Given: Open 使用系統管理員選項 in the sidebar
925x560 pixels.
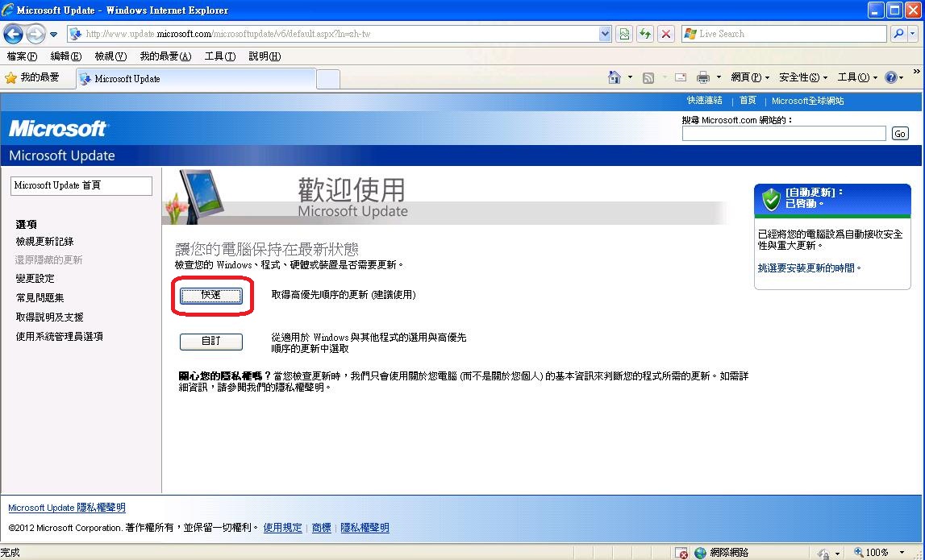Looking at the screenshot, I should [60, 337].
